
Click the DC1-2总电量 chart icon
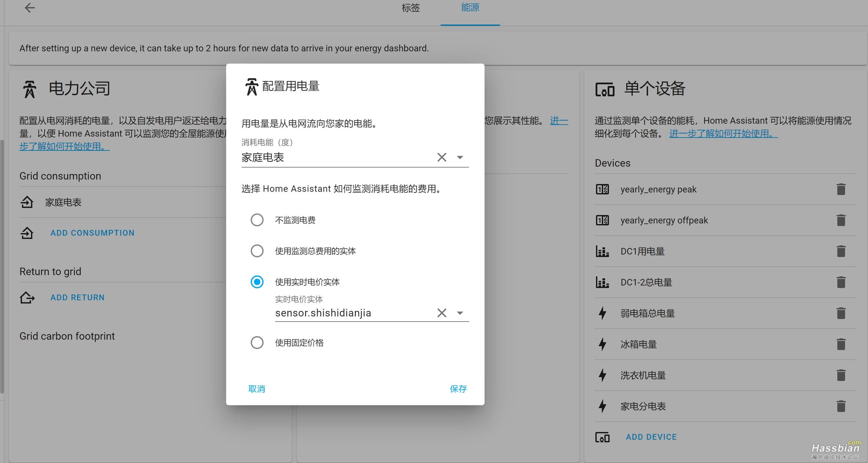coord(602,282)
